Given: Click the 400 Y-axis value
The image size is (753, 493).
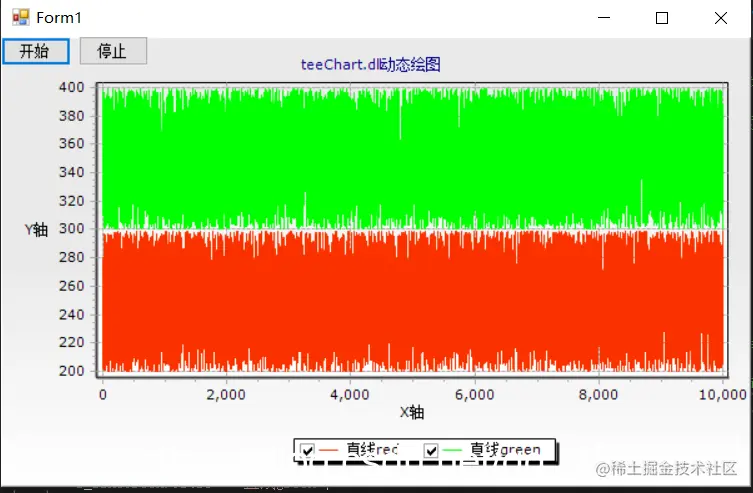Looking at the screenshot, I should (x=72, y=87).
